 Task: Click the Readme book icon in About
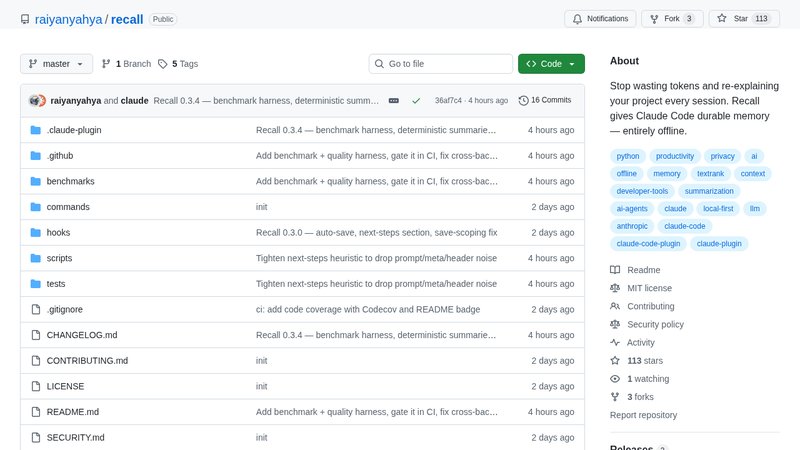point(615,270)
